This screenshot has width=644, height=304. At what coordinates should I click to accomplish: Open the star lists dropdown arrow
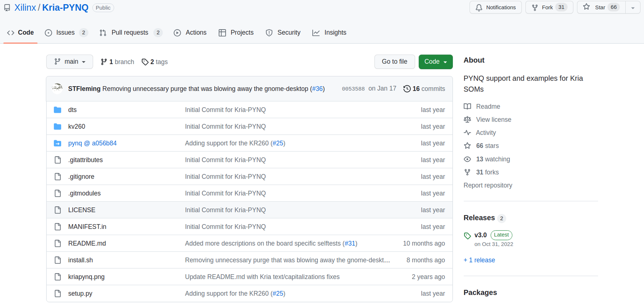(x=633, y=7)
